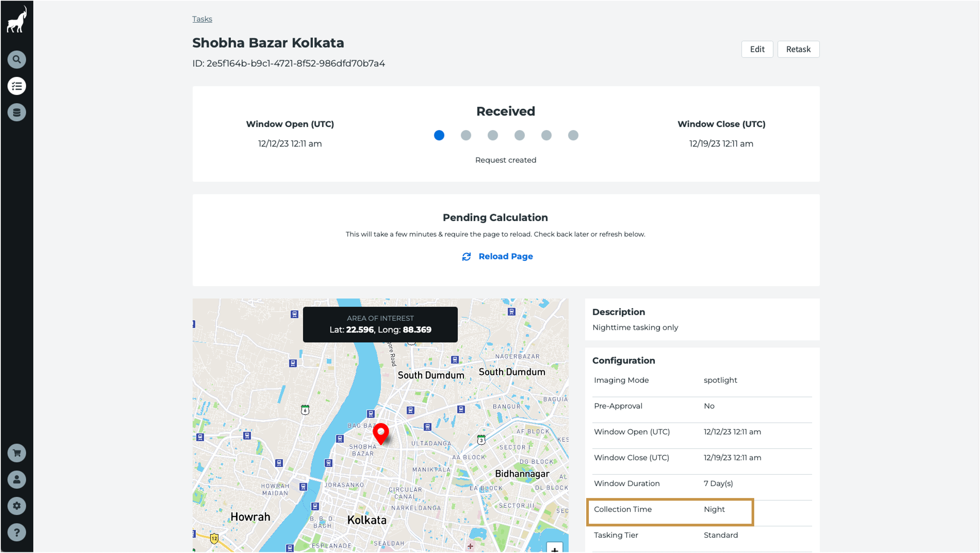Viewport: 980px width, 553px height.
Task: Click the goat logo in the sidebar
Action: coord(17,19)
